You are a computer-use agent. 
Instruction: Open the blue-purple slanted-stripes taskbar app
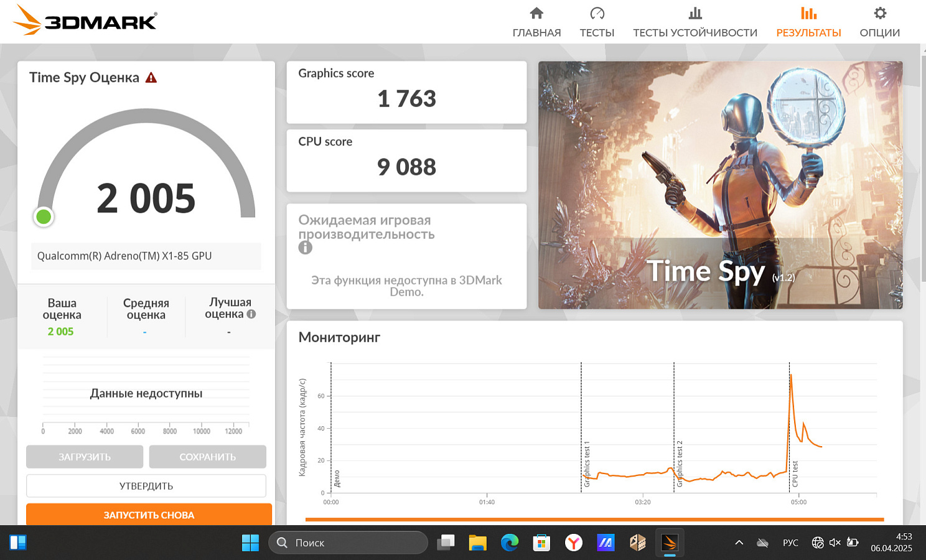[606, 543]
